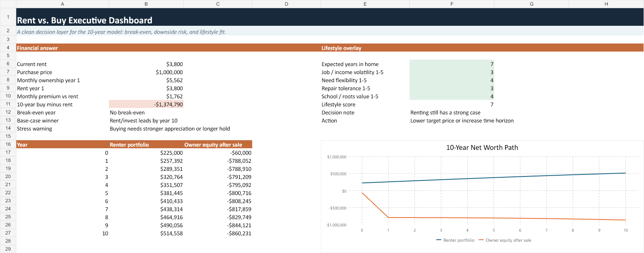Select the Owner equity after sale table header
Screen dimensions: 644x253
pyautogui.click(x=218, y=145)
